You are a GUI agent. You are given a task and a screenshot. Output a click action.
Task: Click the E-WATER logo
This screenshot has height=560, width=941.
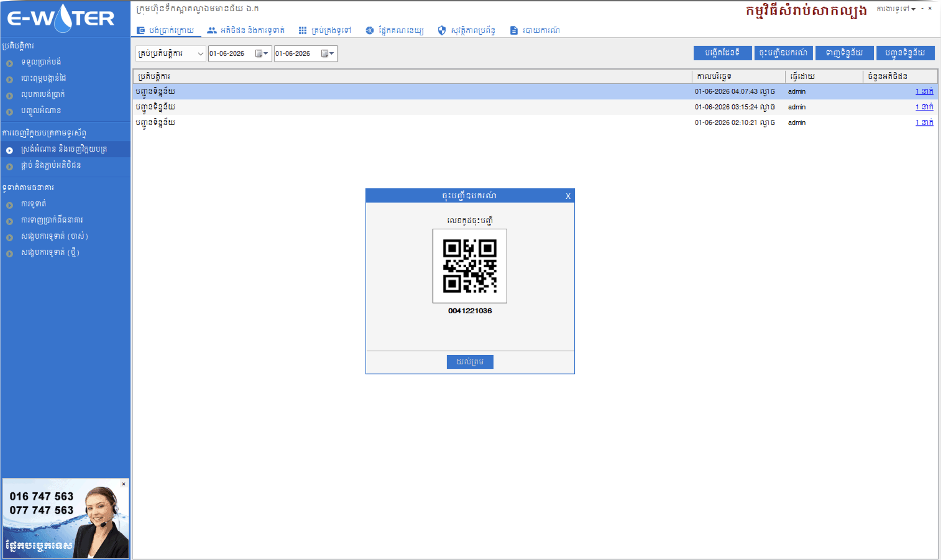pyautogui.click(x=61, y=18)
